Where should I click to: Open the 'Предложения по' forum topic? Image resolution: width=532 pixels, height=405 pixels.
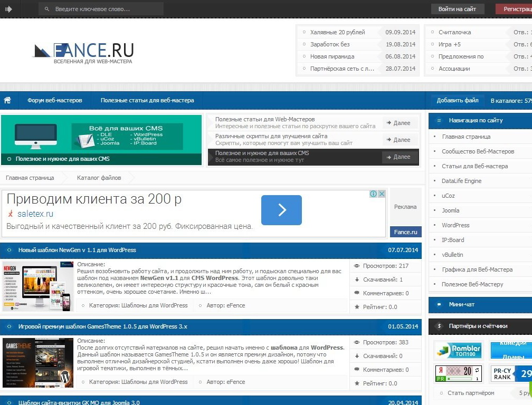(x=461, y=56)
